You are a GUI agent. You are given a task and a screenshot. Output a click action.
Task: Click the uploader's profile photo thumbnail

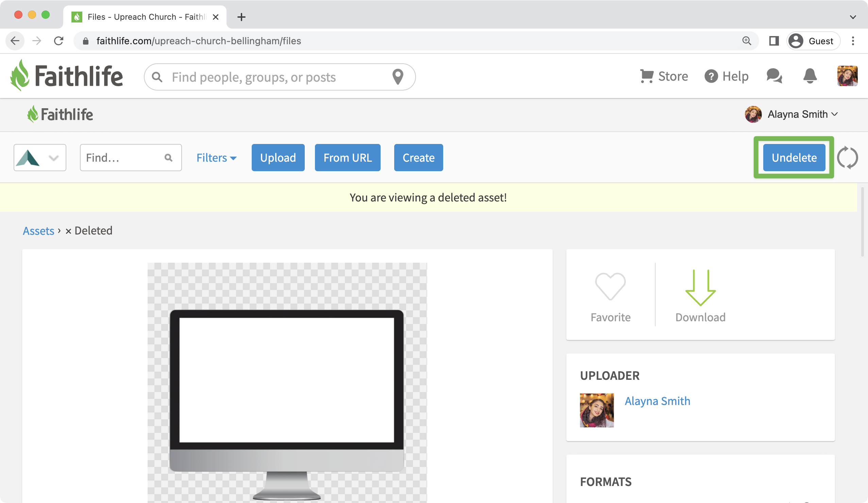pos(597,410)
